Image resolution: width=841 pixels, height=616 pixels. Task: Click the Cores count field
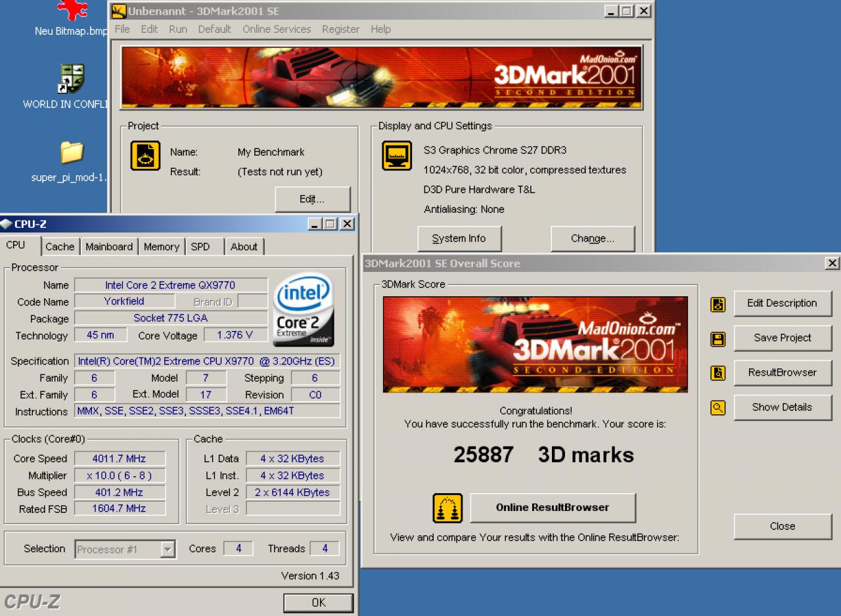[238, 548]
